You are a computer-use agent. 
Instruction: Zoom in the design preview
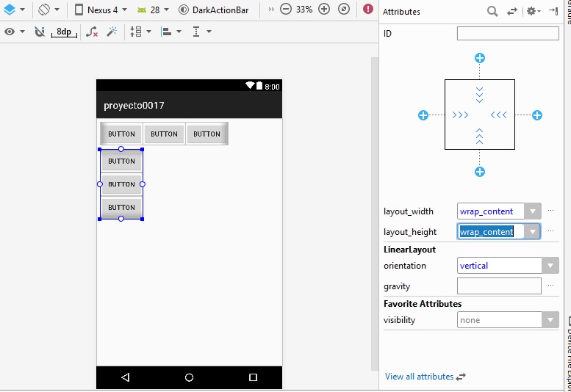click(x=324, y=10)
